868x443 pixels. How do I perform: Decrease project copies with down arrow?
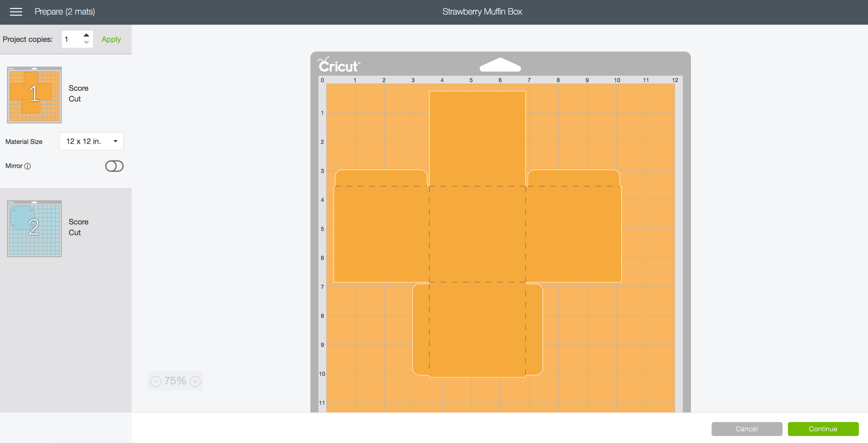pyautogui.click(x=86, y=43)
